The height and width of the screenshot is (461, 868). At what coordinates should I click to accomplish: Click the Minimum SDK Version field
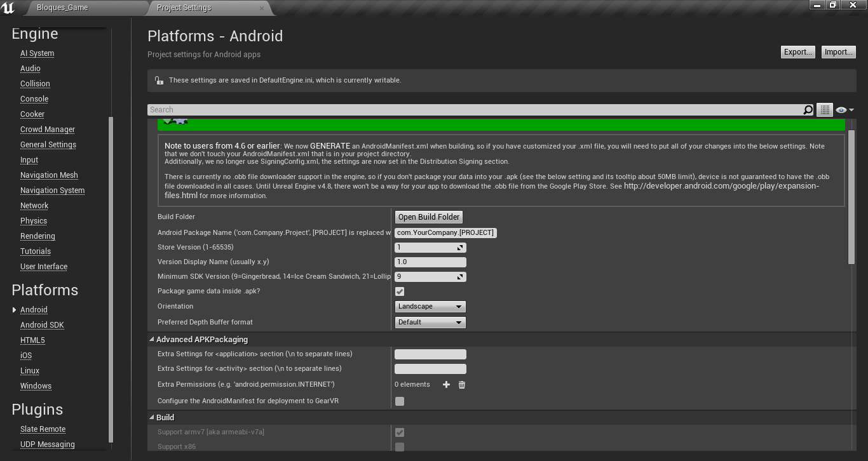tap(425, 277)
